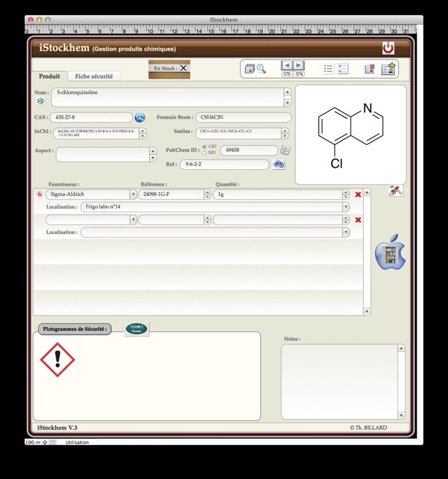This screenshot has height=479, width=448.
Task: Open the stacked records view icon
Action: pyautogui.click(x=250, y=69)
